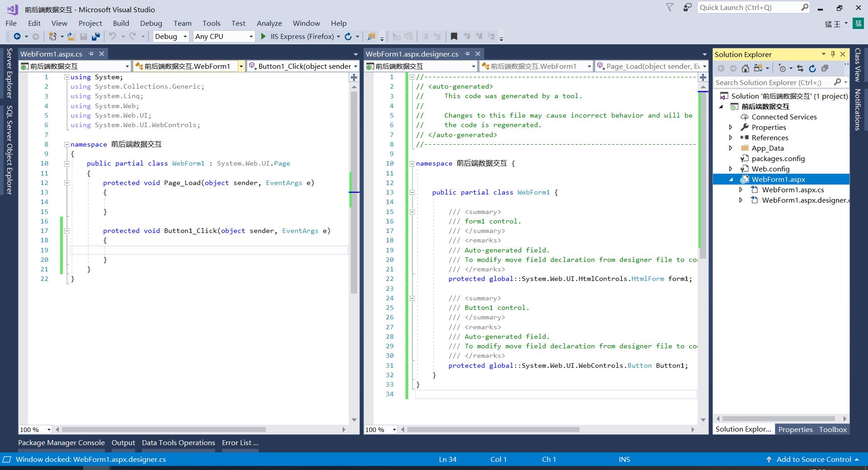The height and width of the screenshot is (470, 868).
Task: Click Add to Source Control in the status bar
Action: coord(813,459)
